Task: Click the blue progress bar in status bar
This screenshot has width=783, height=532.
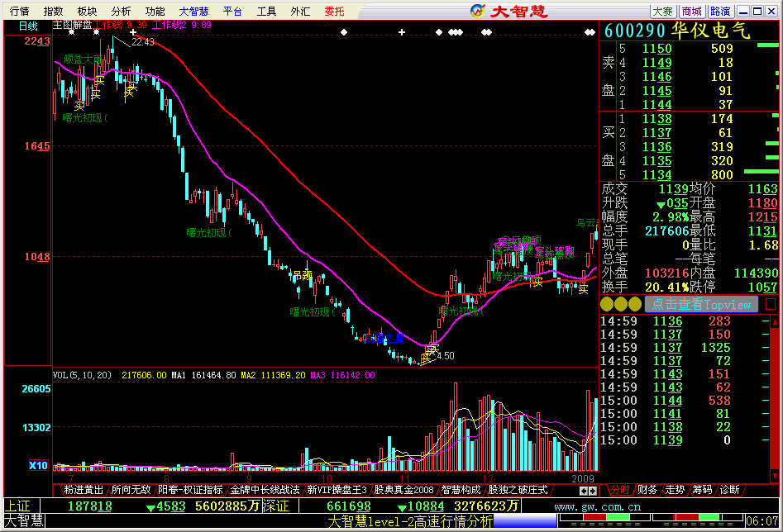Action: pos(525,521)
